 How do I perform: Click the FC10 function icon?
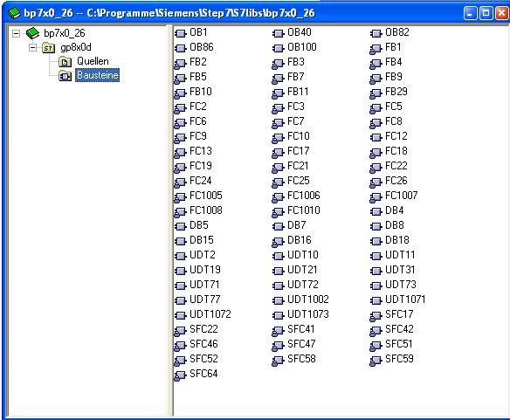coord(278,138)
